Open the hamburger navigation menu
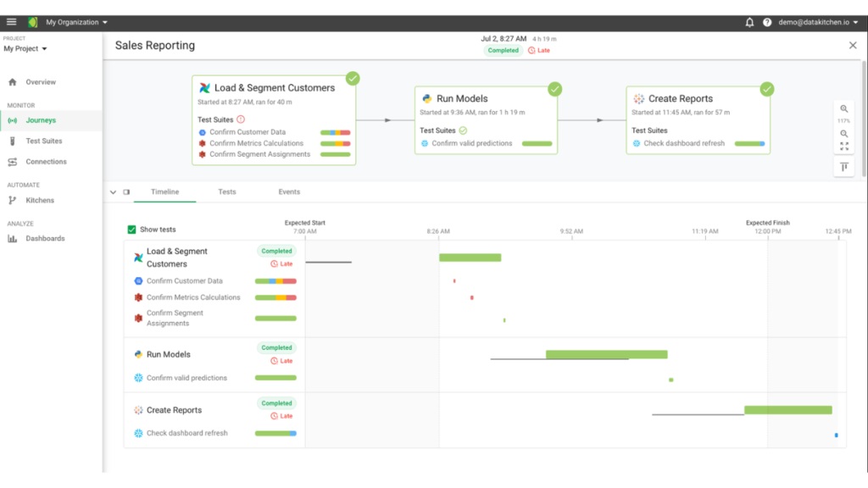The height and width of the screenshot is (488, 868). click(12, 22)
